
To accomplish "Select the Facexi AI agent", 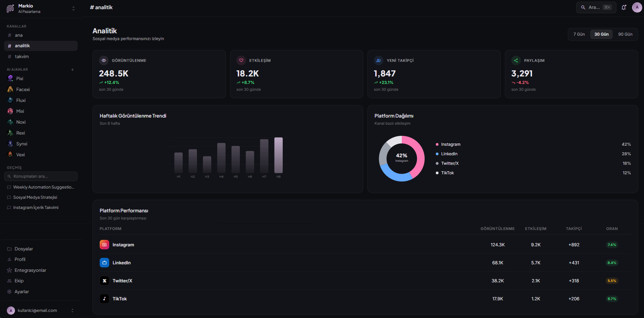I will coord(22,89).
